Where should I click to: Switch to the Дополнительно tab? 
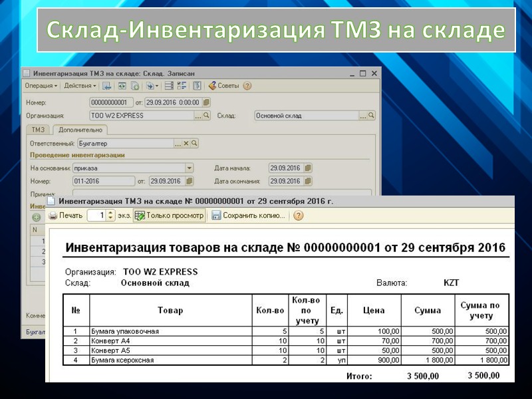click(80, 130)
